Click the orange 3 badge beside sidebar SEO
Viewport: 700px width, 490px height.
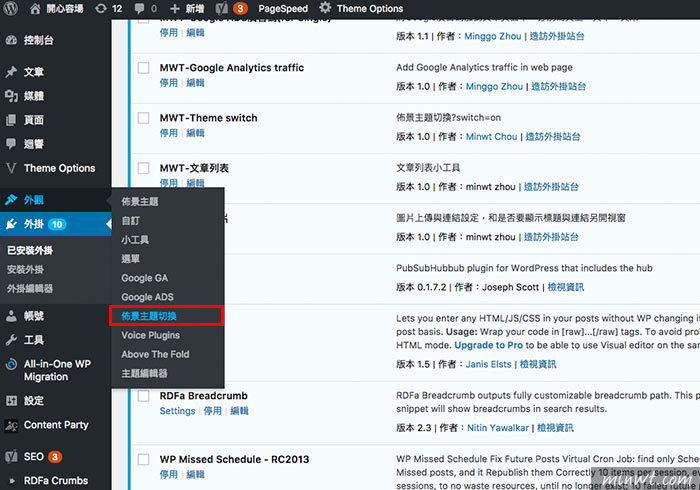click(55, 457)
